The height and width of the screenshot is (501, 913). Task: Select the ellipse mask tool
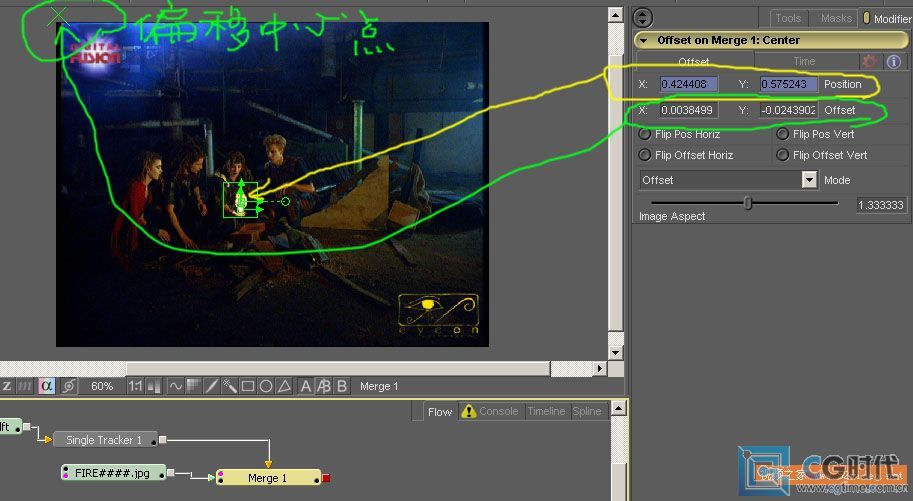tap(266, 386)
